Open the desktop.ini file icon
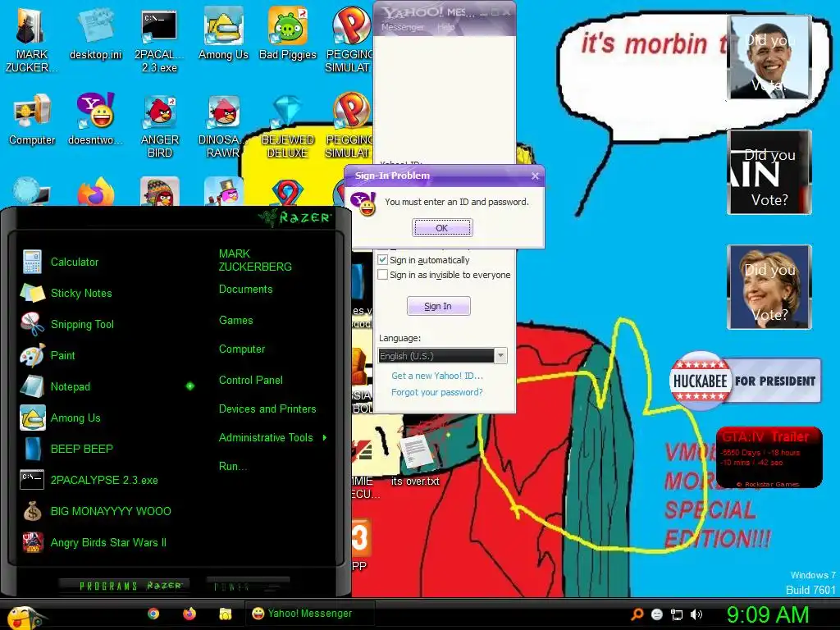 point(95,34)
